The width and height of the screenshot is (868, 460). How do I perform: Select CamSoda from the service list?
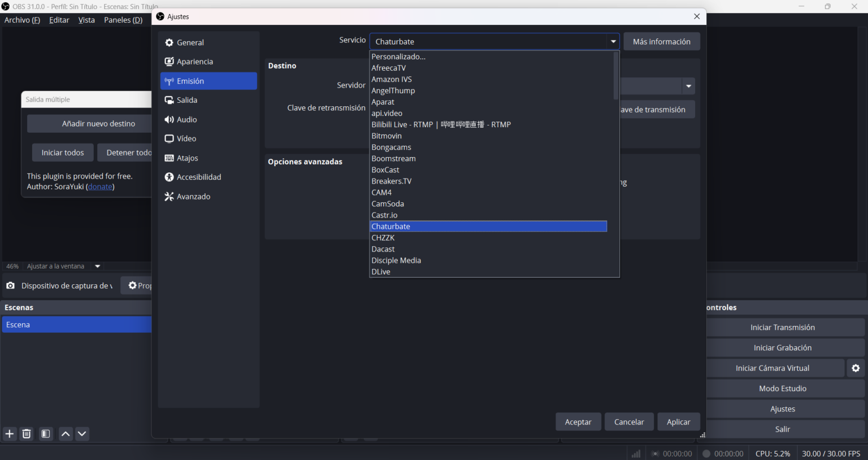[x=388, y=204]
